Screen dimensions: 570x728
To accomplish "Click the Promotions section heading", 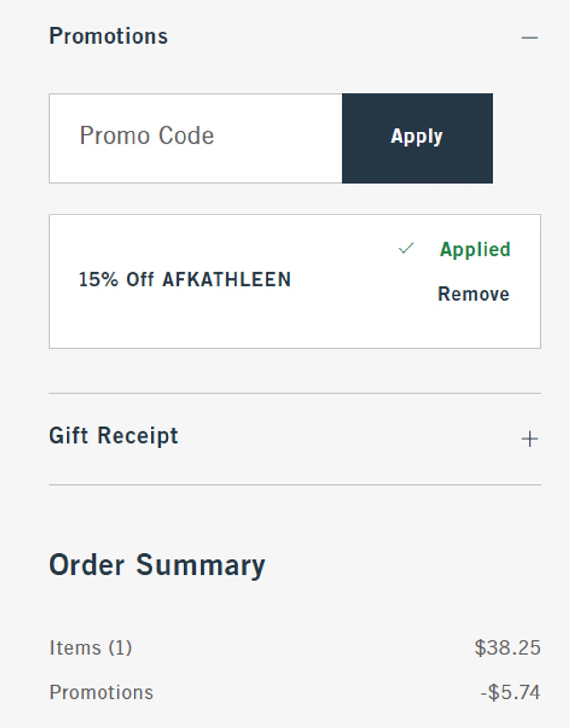I will pyautogui.click(x=108, y=36).
